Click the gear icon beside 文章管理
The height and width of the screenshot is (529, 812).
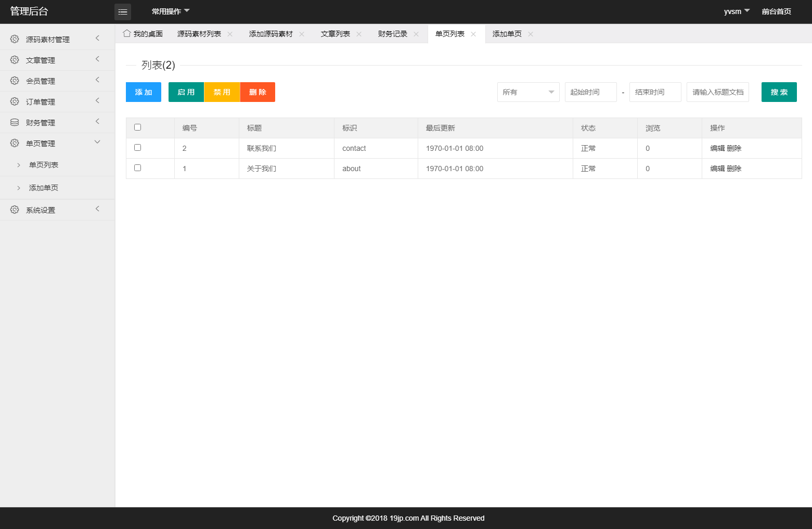click(x=15, y=60)
